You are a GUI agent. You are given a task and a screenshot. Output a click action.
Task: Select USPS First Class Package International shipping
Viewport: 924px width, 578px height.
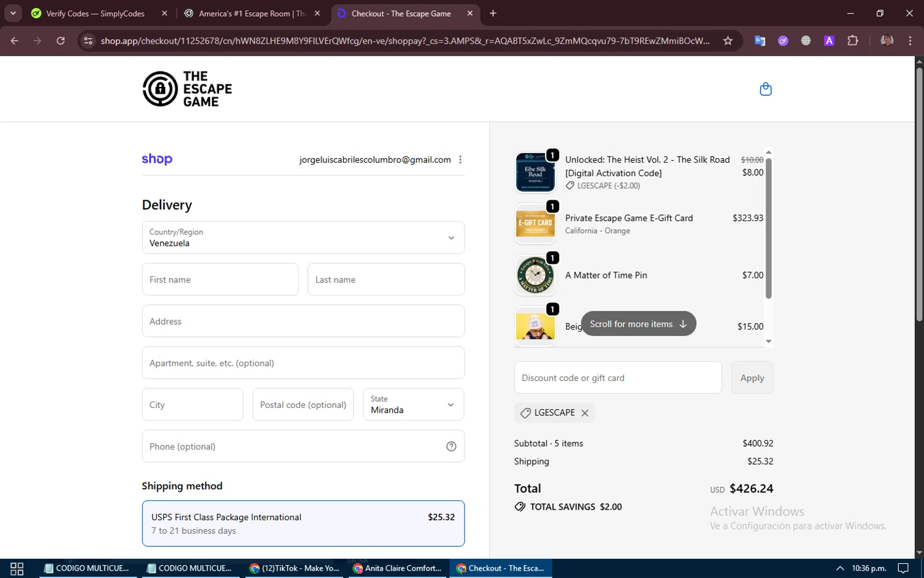tap(303, 523)
